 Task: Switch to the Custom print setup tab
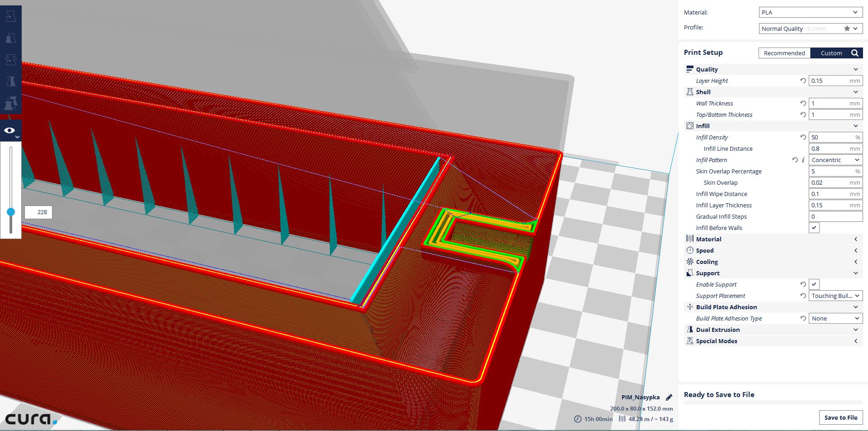click(x=831, y=53)
